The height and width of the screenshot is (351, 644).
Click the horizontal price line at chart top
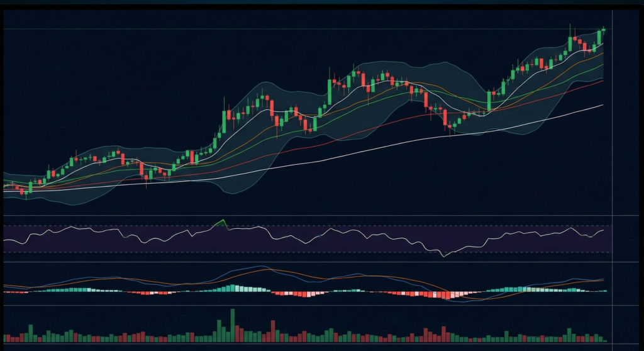tap(314, 29)
